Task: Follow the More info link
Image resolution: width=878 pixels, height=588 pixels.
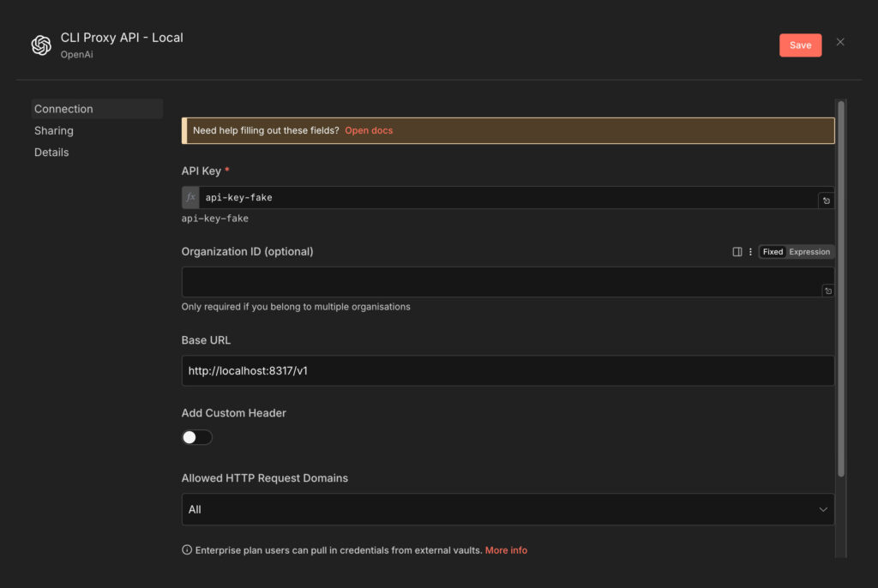Action: pos(506,550)
